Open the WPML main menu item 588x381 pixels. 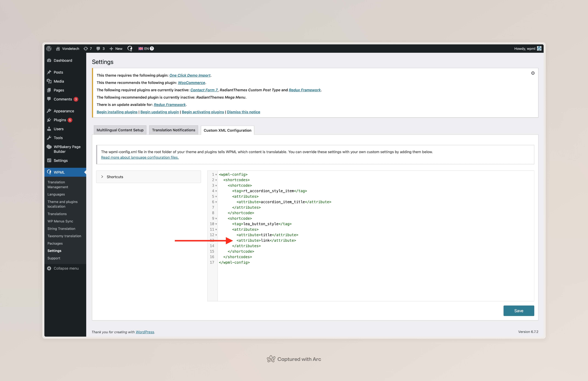65,172
